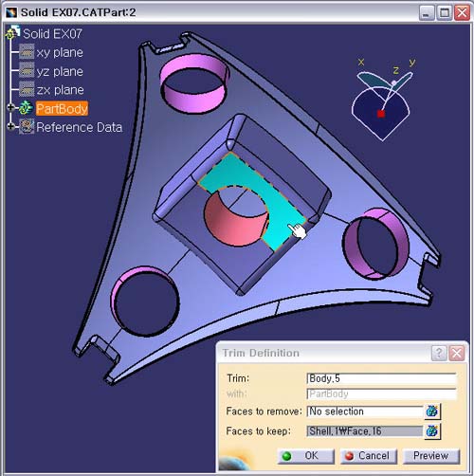Click the Preview button
Screen dimensions: 474x476
[x=431, y=456]
